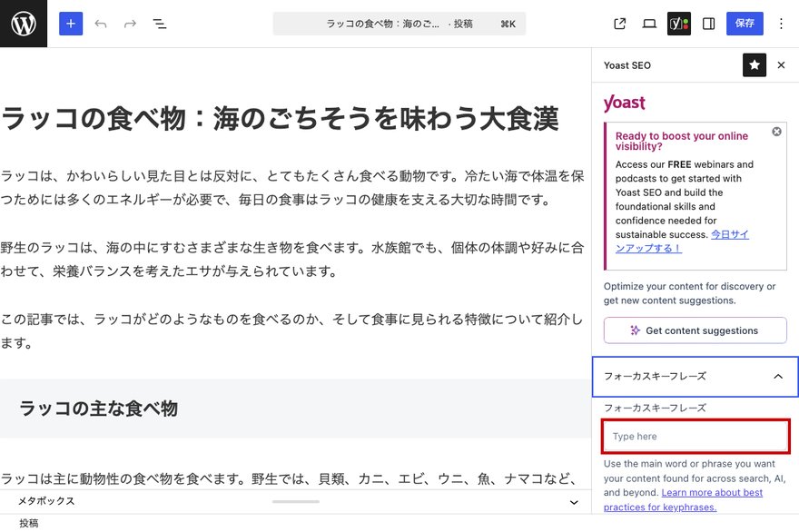This screenshot has height=532, width=799.
Task: Collapse the フォーカスキーフレーズ section
Action: pos(695,377)
